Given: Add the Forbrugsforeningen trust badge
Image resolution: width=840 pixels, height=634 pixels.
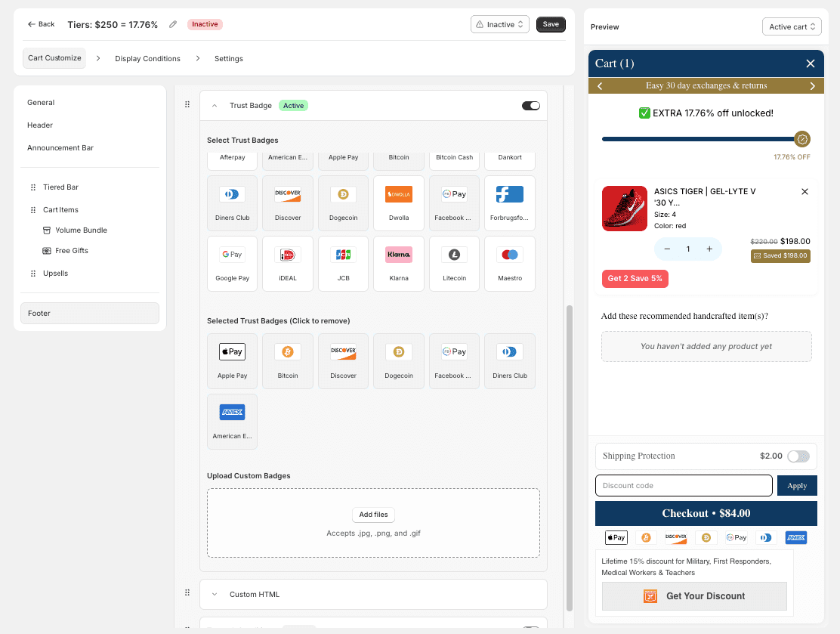Looking at the screenshot, I should [x=509, y=203].
